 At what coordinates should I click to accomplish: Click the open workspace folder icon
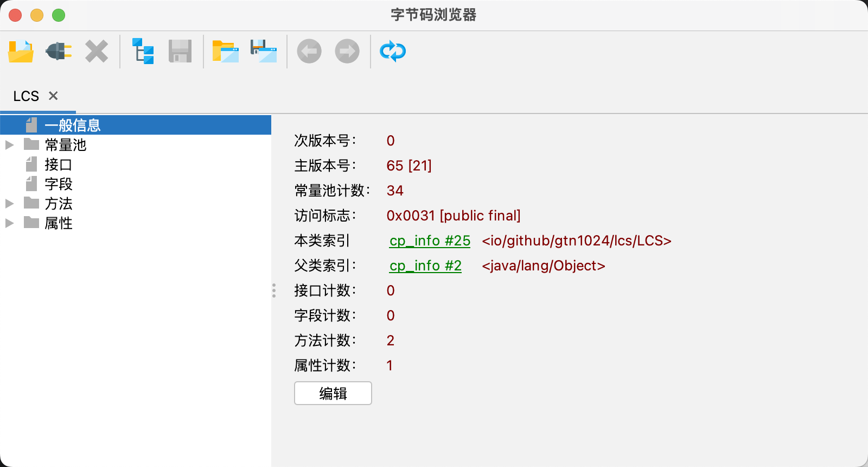click(x=226, y=52)
